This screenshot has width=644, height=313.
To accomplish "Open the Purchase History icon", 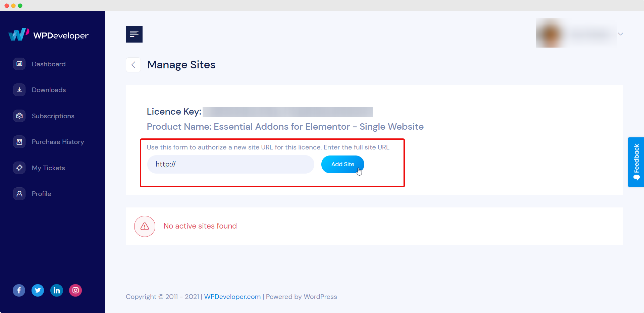I will pyautogui.click(x=19, y=142).
